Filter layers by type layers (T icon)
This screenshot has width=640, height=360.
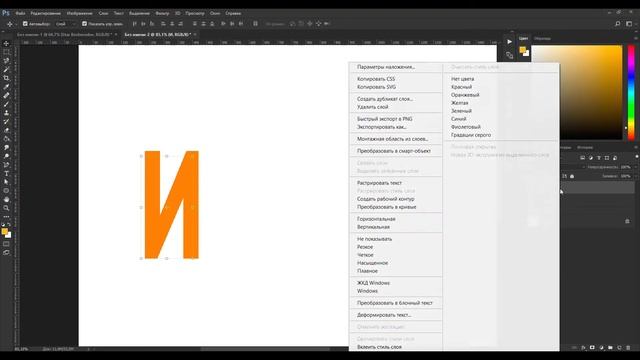599,158
